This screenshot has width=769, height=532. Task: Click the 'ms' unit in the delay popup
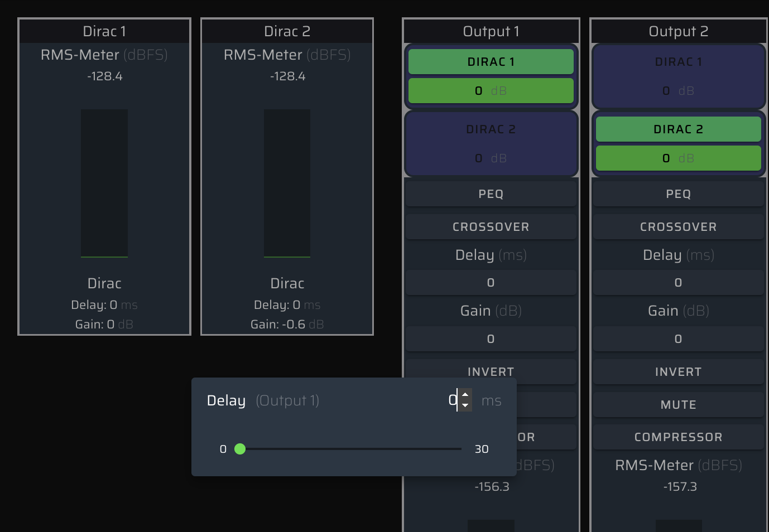(x=491, y=401)
